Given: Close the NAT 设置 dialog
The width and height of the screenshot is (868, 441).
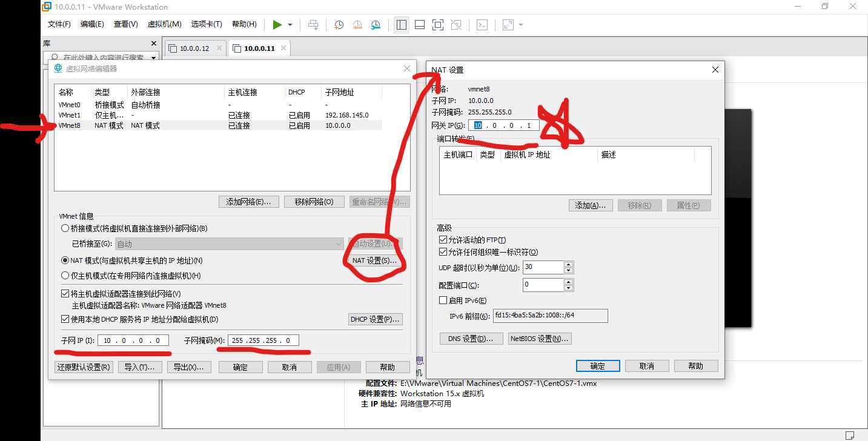Looking at the screenshot, I should coord(715,70).
